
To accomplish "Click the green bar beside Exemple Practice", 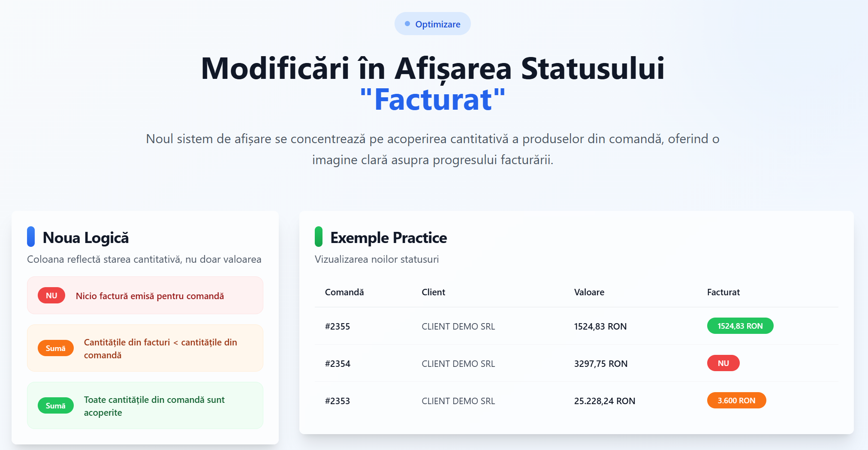I will 319,237.
